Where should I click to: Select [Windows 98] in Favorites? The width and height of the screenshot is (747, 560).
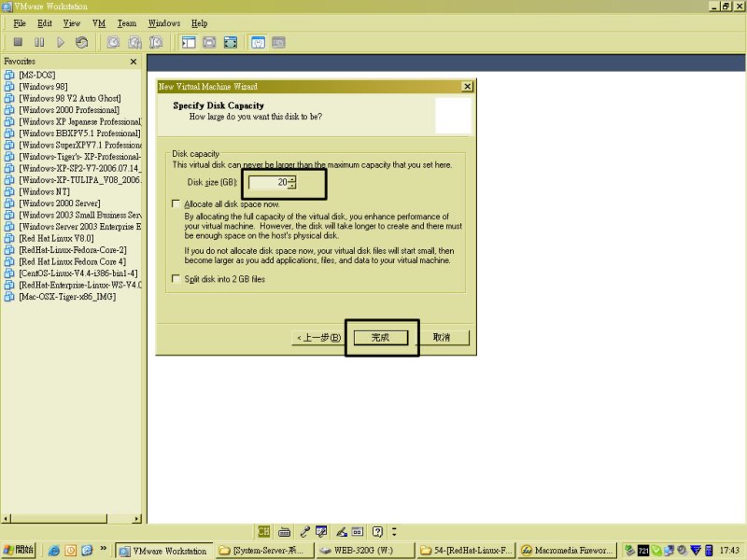[43, 86]
